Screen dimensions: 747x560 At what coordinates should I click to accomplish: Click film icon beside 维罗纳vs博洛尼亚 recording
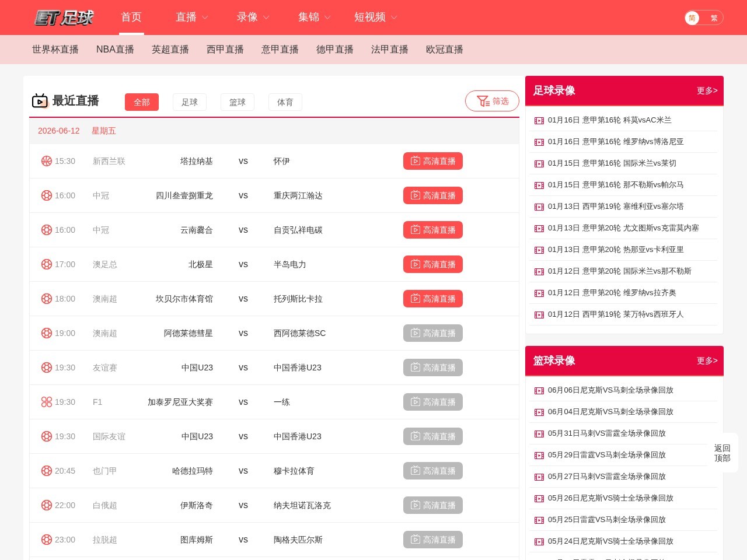coord(539,142)
